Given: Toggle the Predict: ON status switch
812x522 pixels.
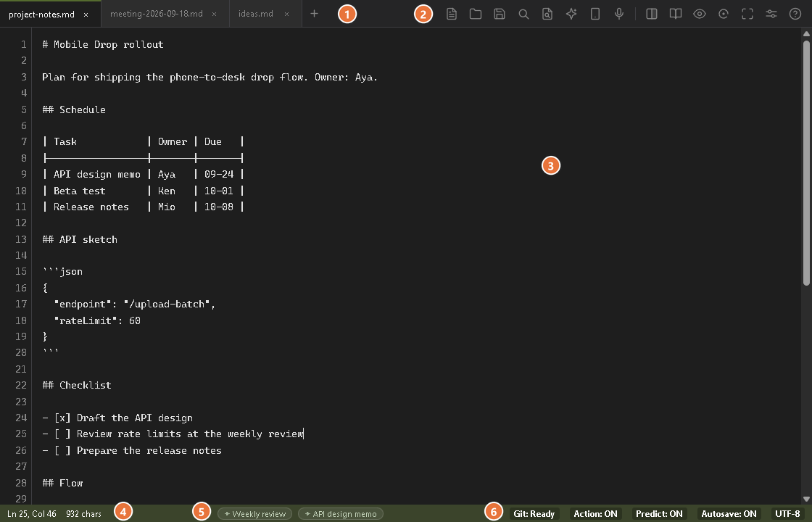Looking at the screenshot, I should 659,514.
